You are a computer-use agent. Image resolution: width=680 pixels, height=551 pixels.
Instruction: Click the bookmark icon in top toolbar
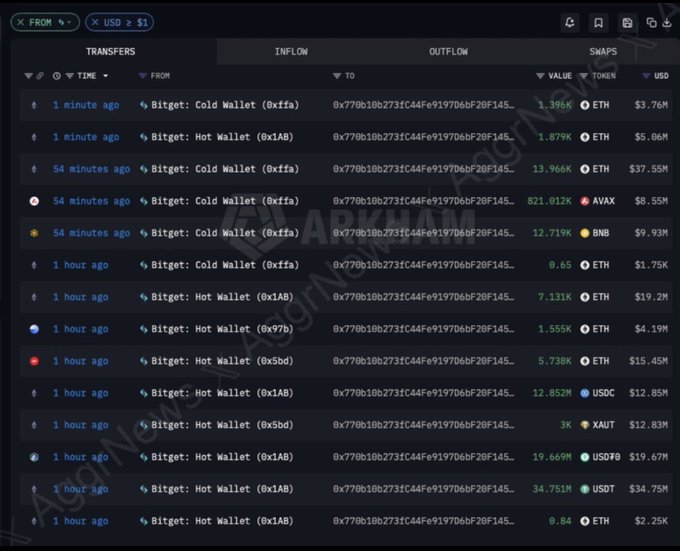[598, 23]
